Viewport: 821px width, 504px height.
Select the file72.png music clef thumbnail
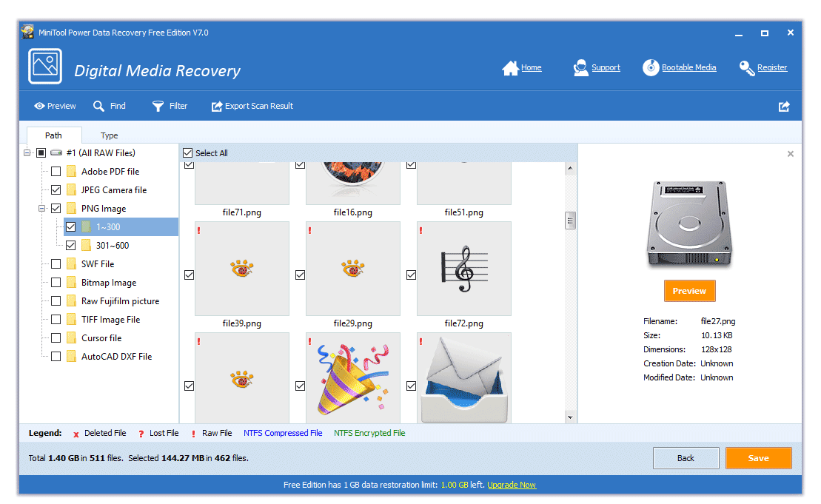pos(463,269)
